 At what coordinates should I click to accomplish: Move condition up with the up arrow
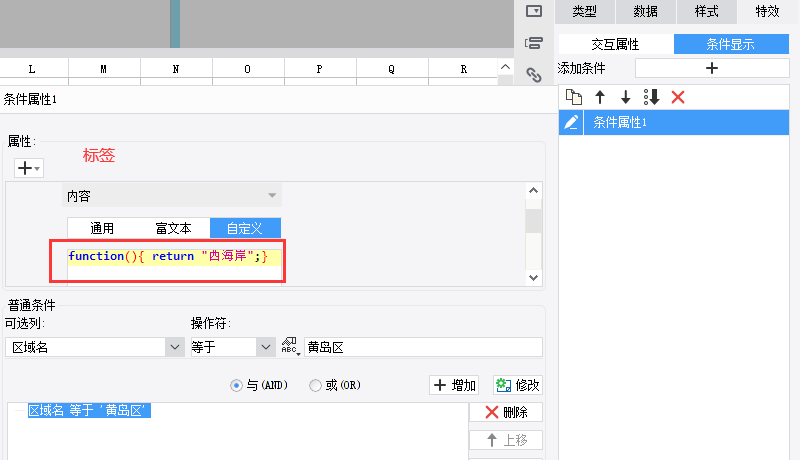600,97
